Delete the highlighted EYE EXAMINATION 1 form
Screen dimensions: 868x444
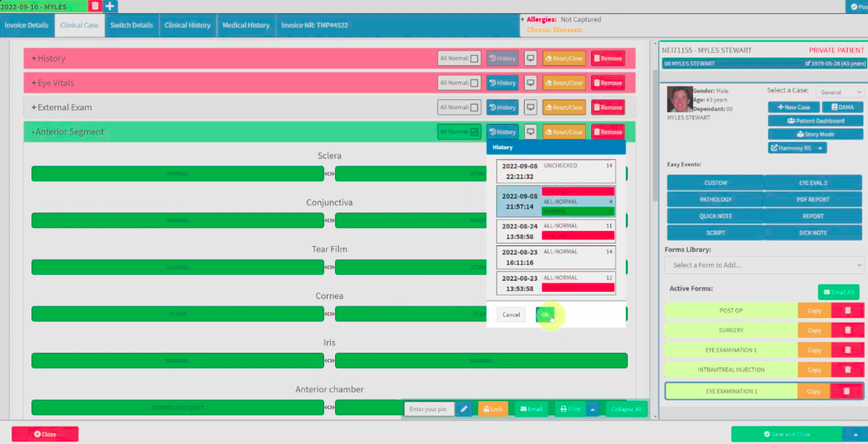(847, 391)
